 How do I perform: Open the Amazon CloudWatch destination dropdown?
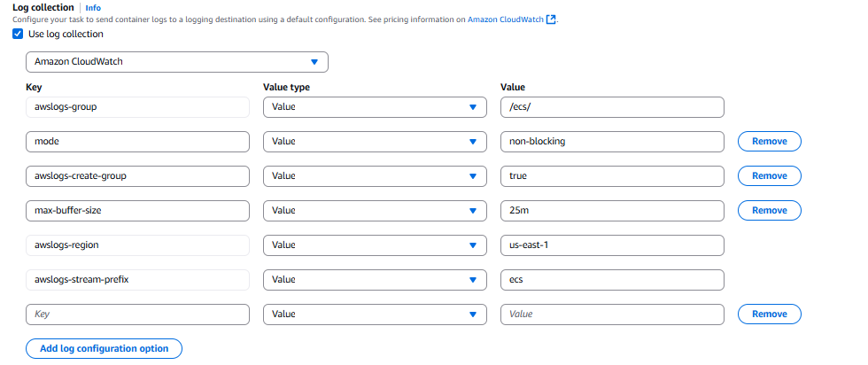[x=177, y=62]
